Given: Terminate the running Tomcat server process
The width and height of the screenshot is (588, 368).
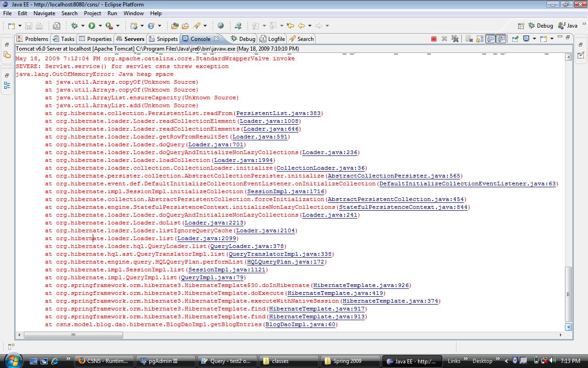Looking at the screenshot, I should [x=434, y=39].
